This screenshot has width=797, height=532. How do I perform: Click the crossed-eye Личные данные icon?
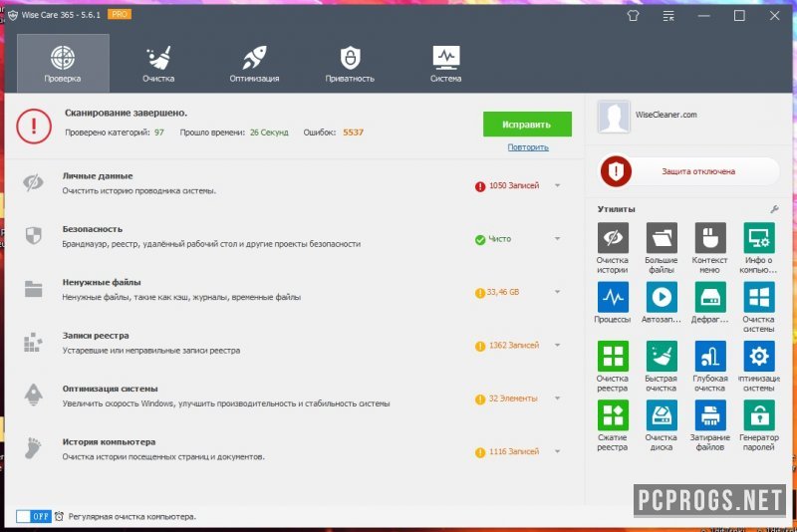pyautogui.click(x=33, y=182)
